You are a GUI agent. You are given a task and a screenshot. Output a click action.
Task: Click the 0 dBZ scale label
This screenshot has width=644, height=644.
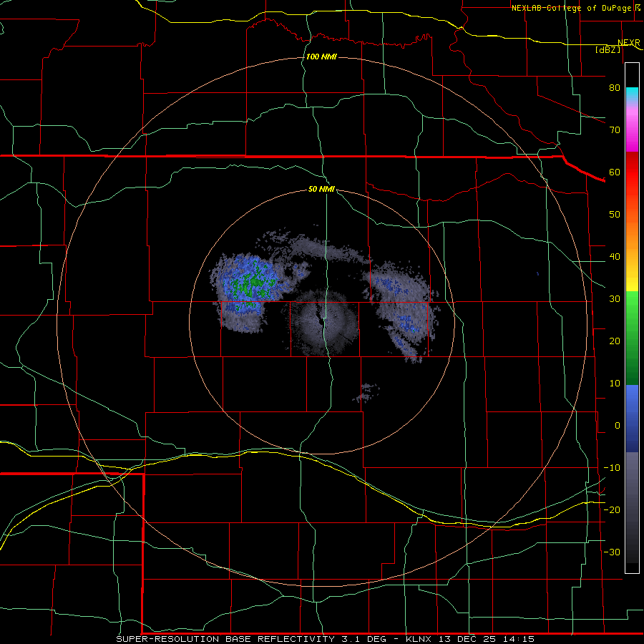[x=618, y=426]
